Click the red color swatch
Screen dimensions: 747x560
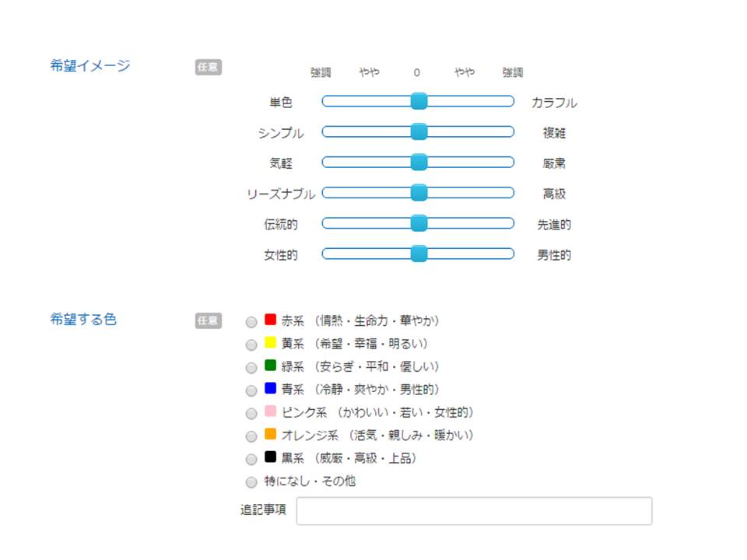click(x=270, y=319)
